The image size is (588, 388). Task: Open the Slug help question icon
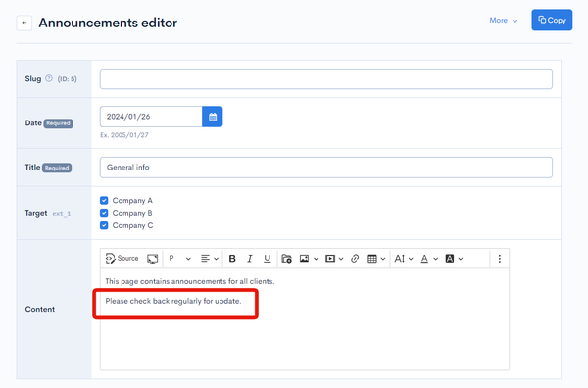pos(49,78)
